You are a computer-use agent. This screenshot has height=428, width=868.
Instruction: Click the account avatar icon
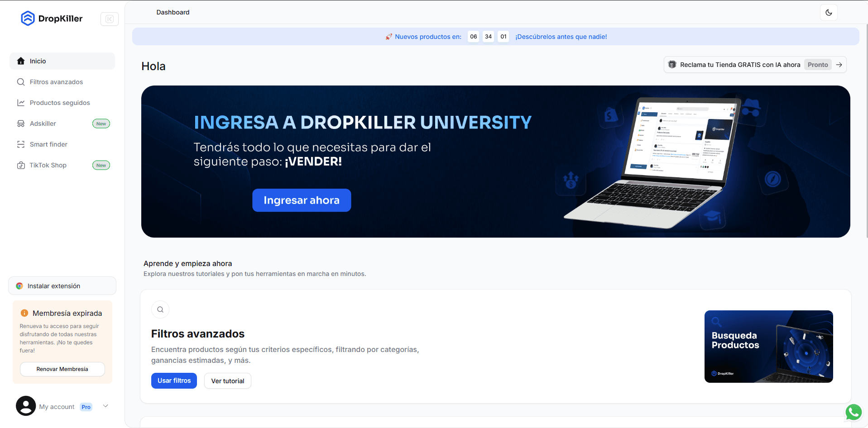click(26, 406)
